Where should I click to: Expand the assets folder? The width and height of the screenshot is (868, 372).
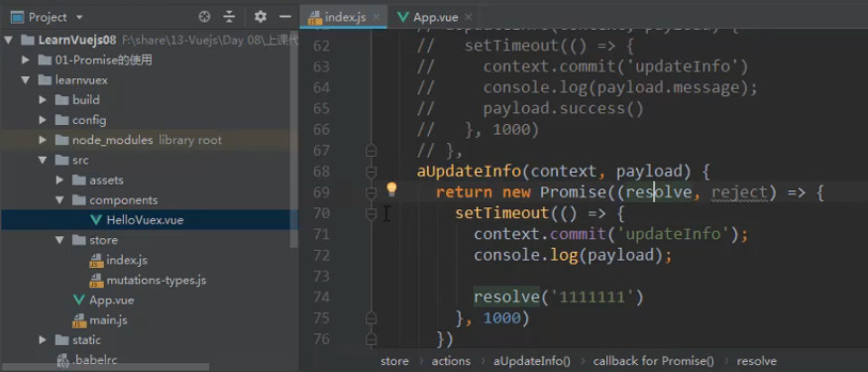point(59,181)
